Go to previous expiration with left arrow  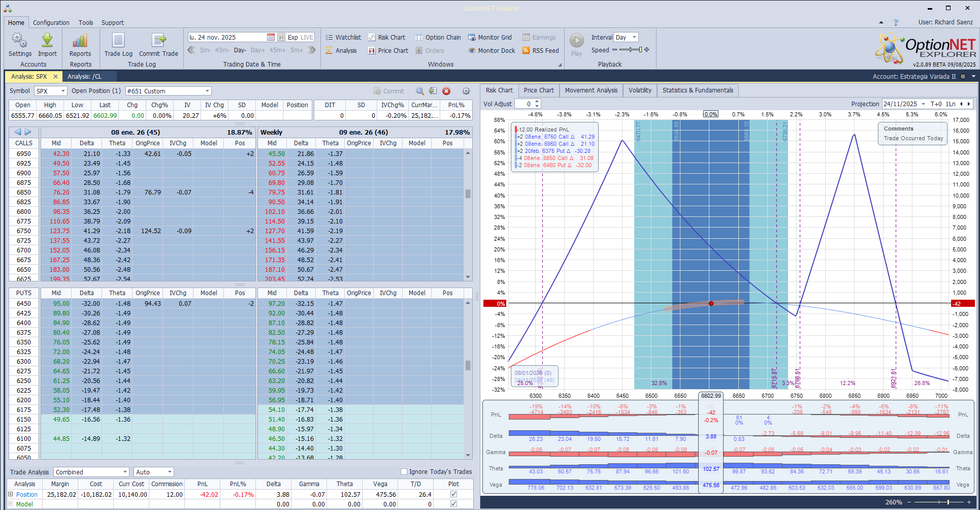18,132
